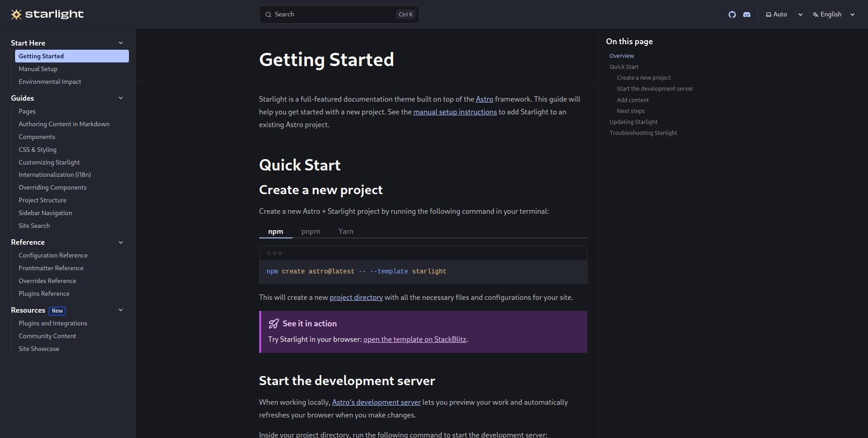
Task: Click the translate icon beside English
Action: tap(816, 15)
